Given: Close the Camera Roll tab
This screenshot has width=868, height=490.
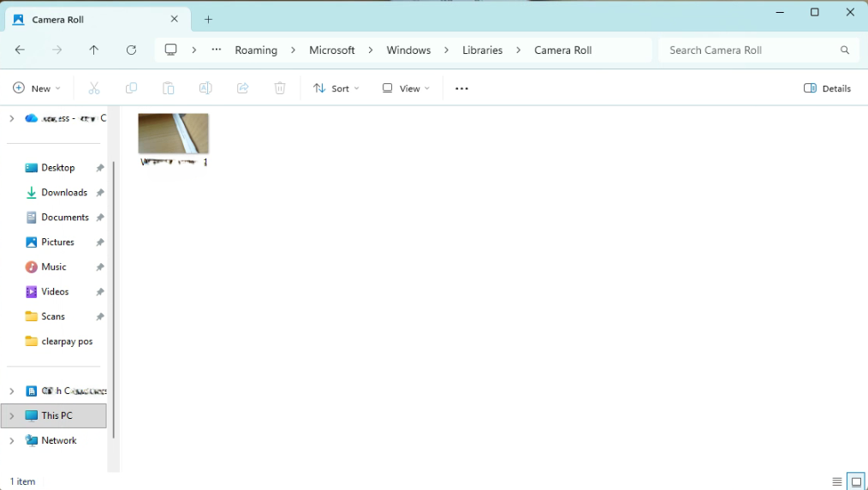Looking at the screenshot, I should [x=175, y=19].
